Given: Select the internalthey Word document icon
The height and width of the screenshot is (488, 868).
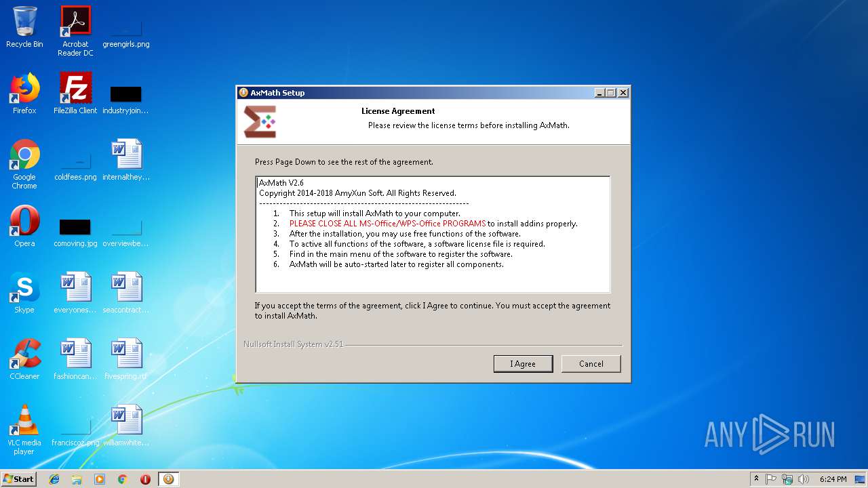Looking at the screenshot, I should coord(126,161).
